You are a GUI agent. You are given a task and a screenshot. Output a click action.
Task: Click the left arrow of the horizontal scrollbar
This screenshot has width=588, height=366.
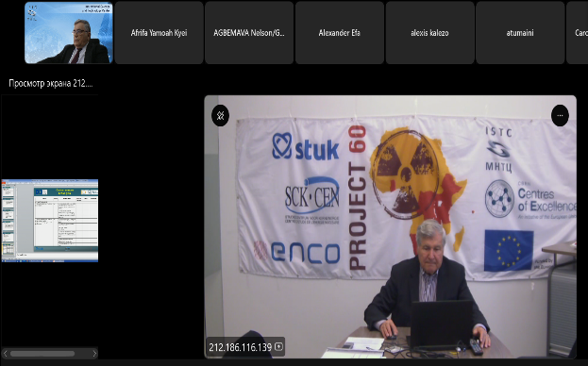[x=6, y=353]
